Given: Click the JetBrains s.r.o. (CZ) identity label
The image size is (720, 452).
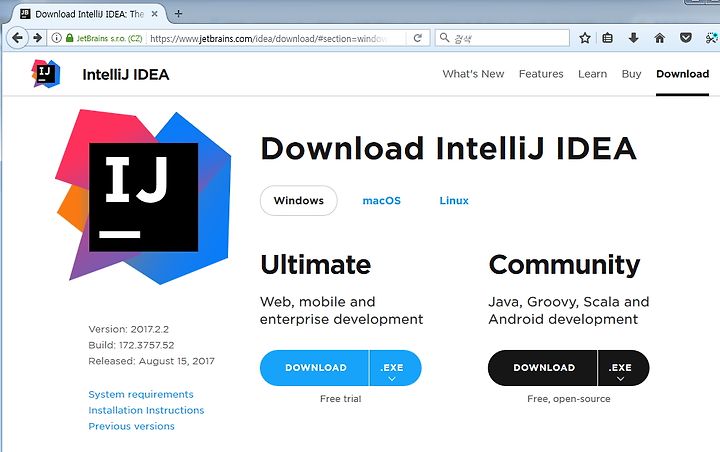Looking at the screenshot, I should coord(109,38).
